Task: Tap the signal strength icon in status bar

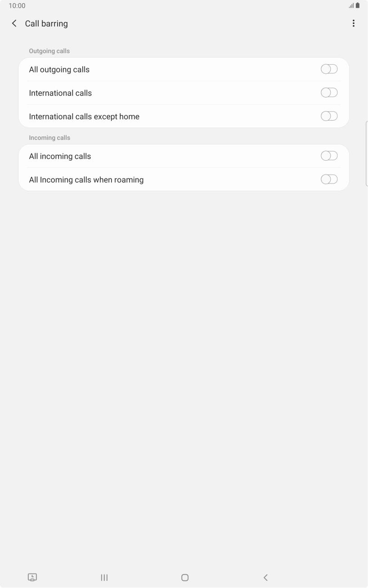Action: click(x=351, y=5)
